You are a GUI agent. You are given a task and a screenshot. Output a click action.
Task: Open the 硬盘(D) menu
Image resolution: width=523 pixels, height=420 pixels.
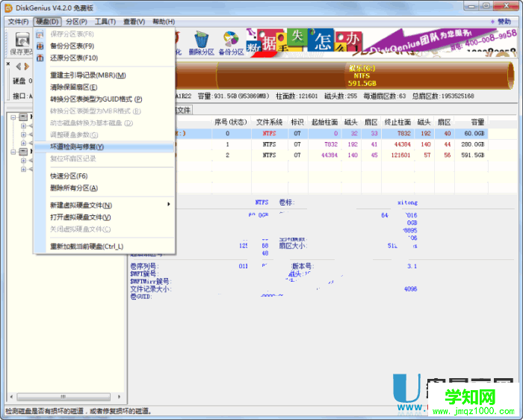47,22
